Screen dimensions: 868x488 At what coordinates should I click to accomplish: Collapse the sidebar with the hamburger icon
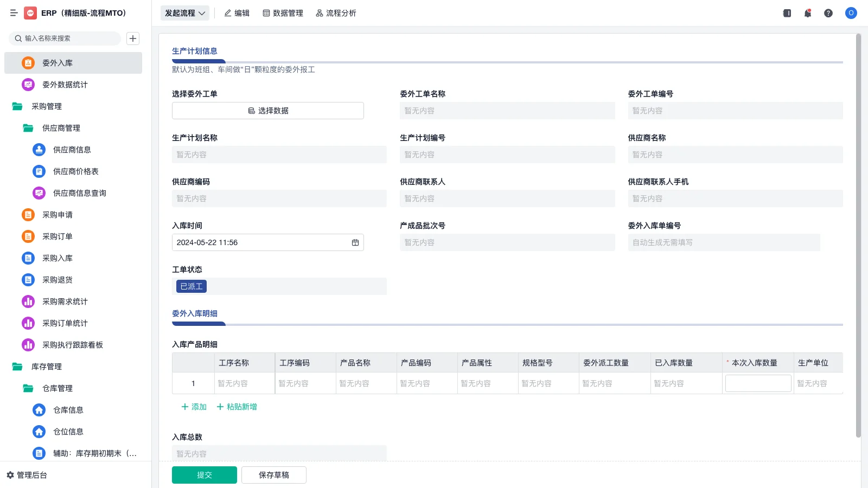(x=14, y=13)
